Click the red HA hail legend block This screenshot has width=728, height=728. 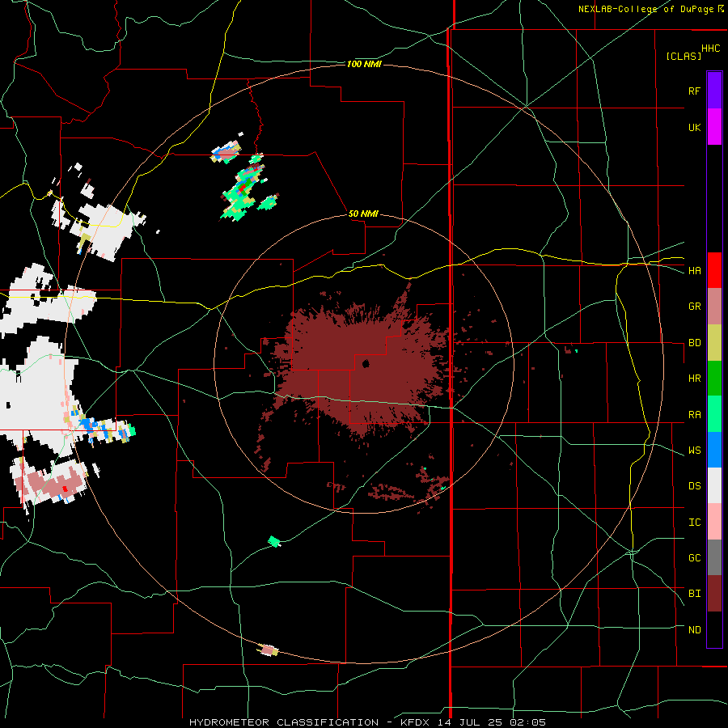tap(714, 270)
